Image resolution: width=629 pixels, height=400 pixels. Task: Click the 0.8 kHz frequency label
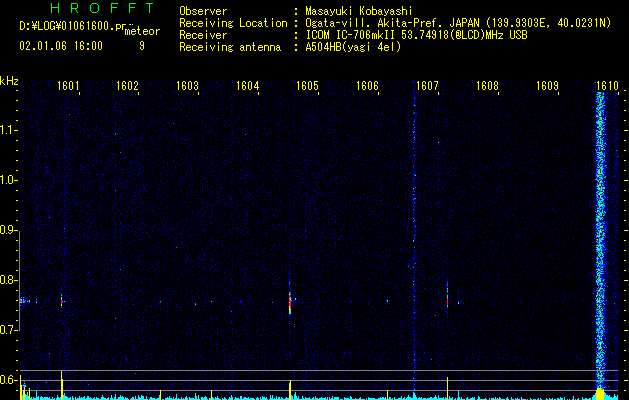(9, 280)
